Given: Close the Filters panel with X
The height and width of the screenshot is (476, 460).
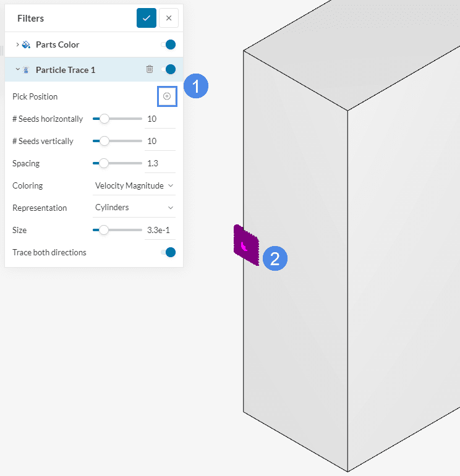Looking at the screenshot, I should tap(169, 18).
